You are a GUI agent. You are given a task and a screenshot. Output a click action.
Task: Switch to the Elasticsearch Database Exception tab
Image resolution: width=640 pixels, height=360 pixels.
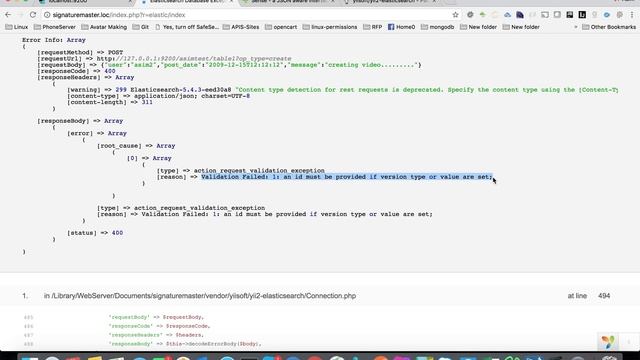click(x=186, y=2)
